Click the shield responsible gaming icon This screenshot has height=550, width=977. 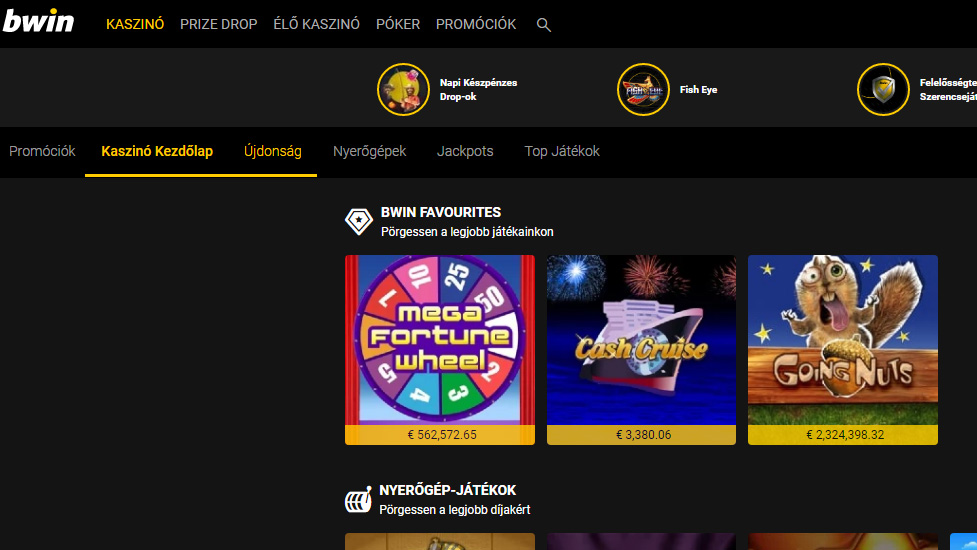coord(883,90)
